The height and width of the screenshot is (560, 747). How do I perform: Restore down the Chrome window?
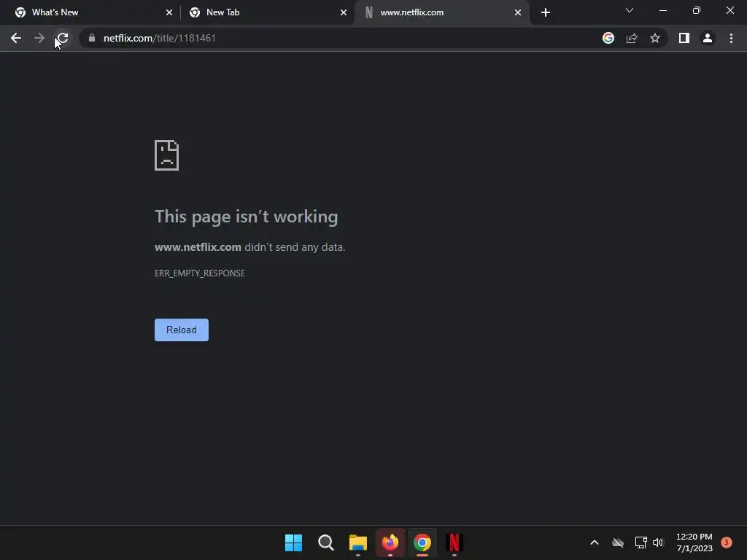(697, 10)
